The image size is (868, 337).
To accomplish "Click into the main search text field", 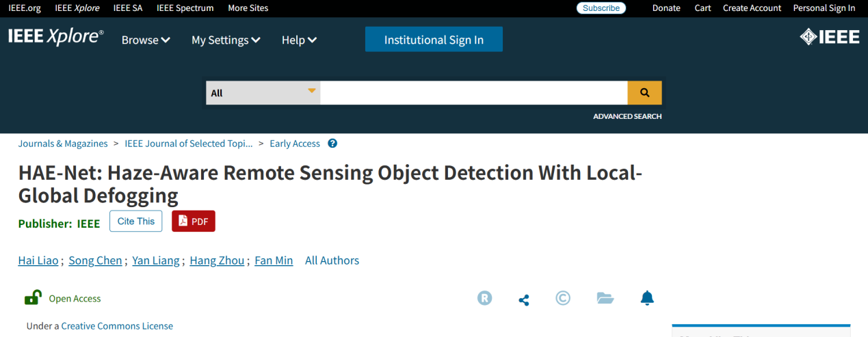I will tap(473, 93).
